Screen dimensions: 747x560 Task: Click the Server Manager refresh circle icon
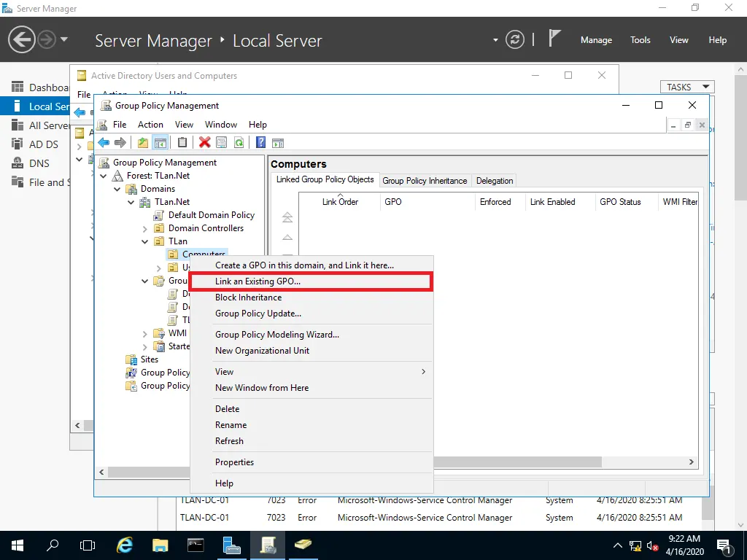pos(515,39)
